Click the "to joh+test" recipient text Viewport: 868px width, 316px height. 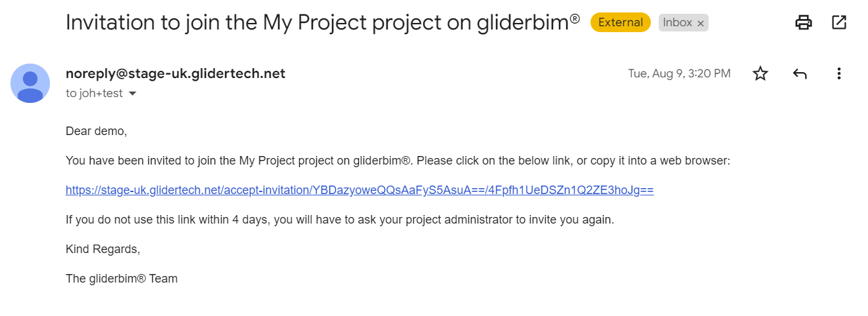(94, 94)
